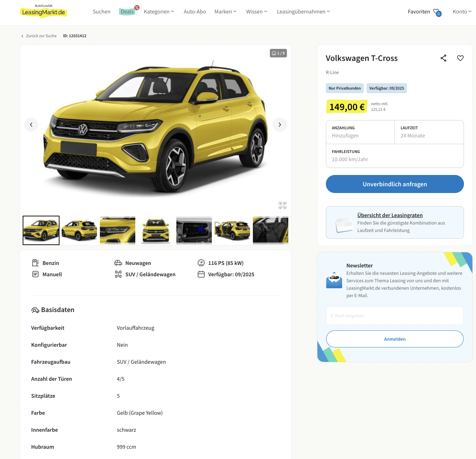476x459 pixels.
Task: Open Übersicht der Leasingraten link
Action: click(x=390, y=215)
